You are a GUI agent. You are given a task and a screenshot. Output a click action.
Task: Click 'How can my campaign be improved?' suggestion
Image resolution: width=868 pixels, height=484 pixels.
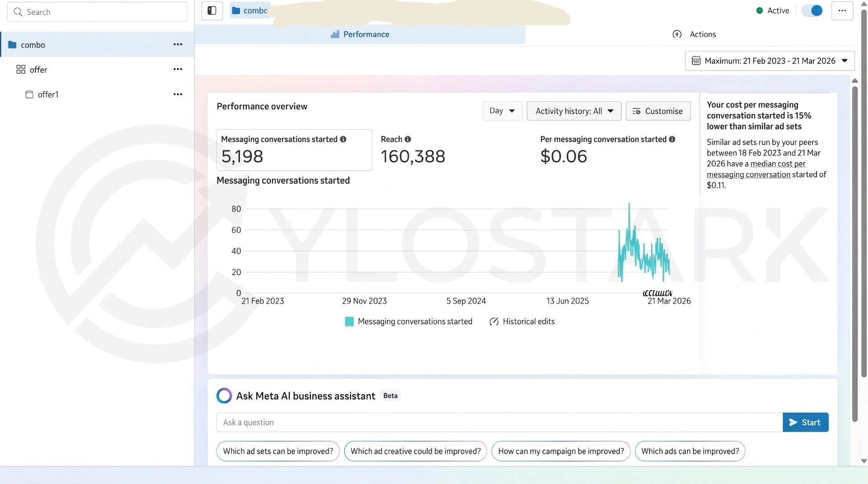click(561, 451)
